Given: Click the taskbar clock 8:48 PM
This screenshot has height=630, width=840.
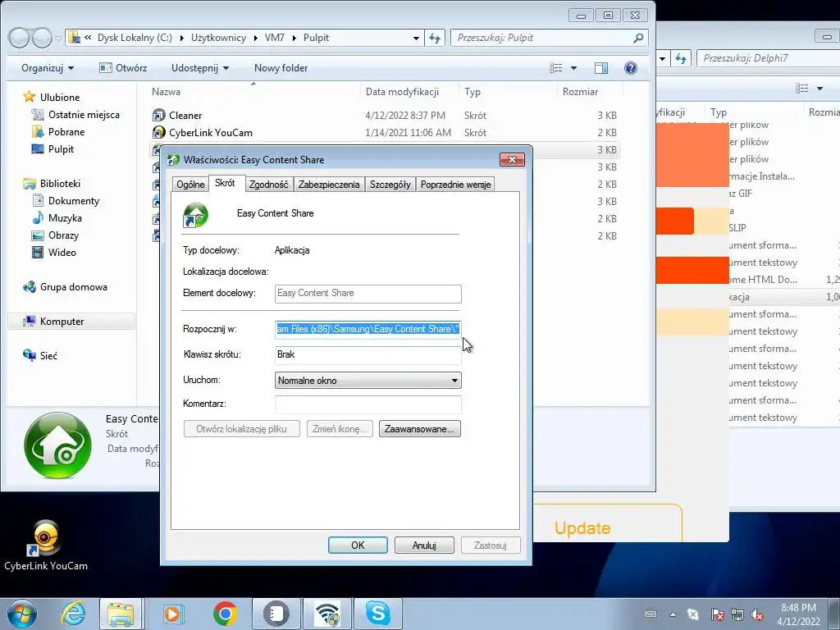Looking at the screenshot, I should tap(798, 614).
